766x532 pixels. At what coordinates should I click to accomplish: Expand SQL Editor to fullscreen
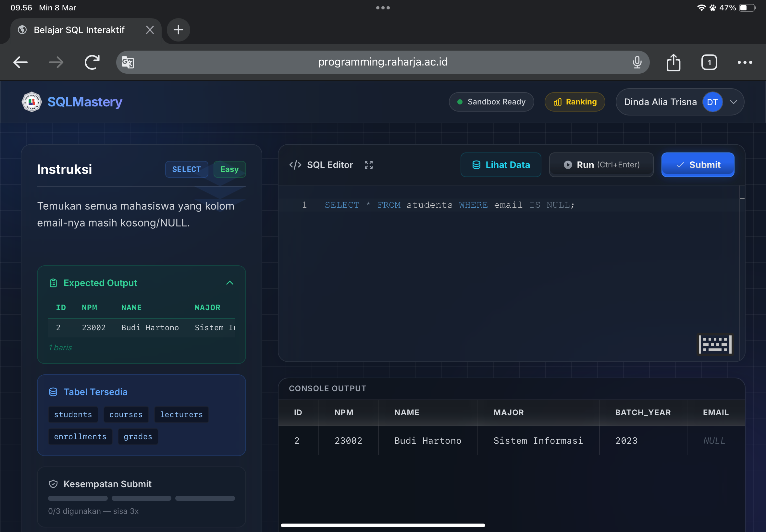click(x=368, y=165)
